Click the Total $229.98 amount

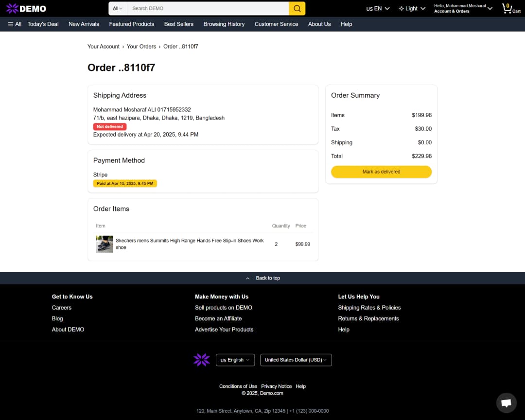[x=421, y=156]
